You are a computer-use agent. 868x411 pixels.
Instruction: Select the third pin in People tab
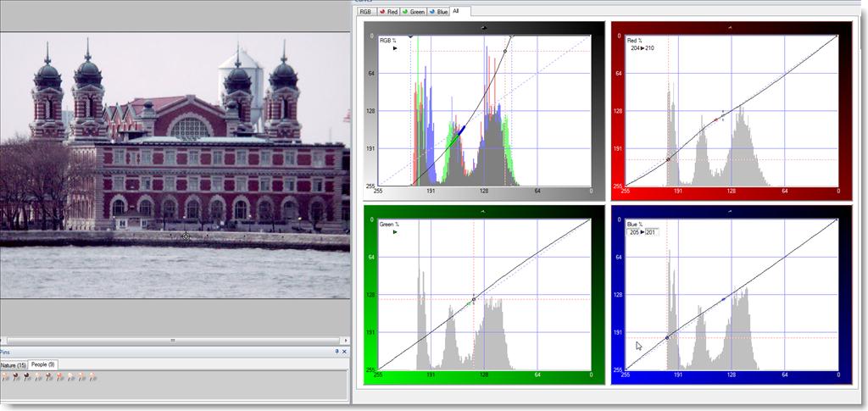point(26,377)
